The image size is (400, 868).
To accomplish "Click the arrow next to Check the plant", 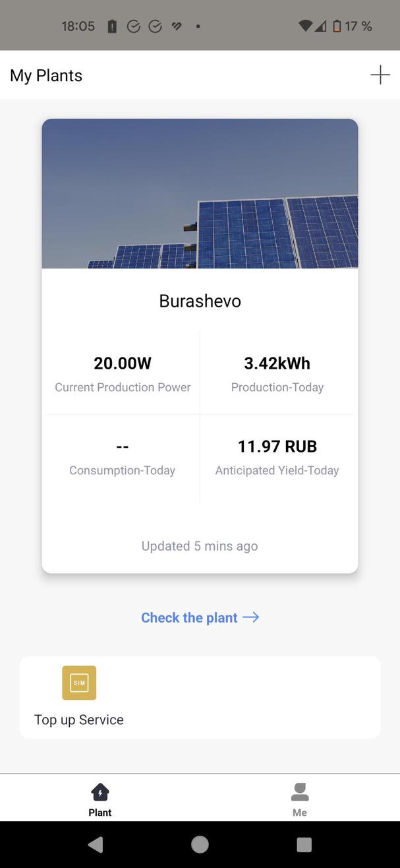I will tap(251, 617).
